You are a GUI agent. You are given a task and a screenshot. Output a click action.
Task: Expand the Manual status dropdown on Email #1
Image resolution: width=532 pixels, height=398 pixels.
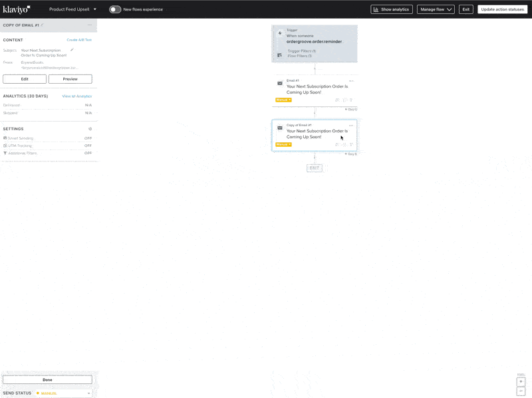(x=284, y=100)
